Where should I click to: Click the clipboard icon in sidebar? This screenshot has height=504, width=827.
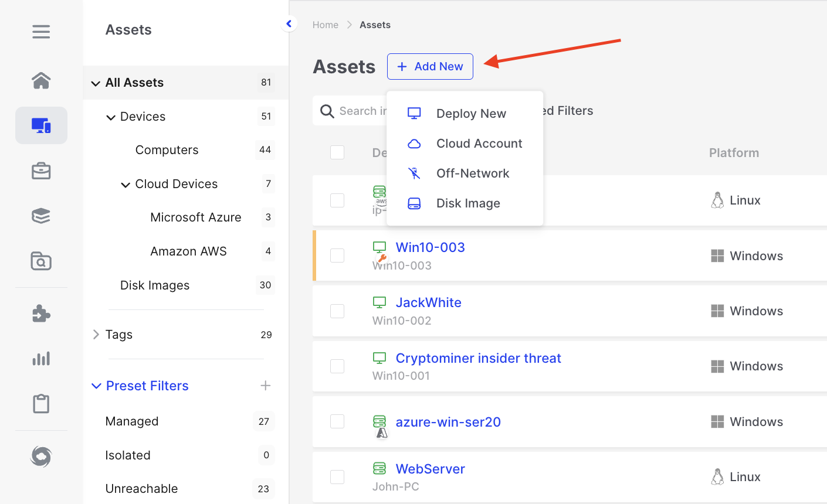pos(41,404)
